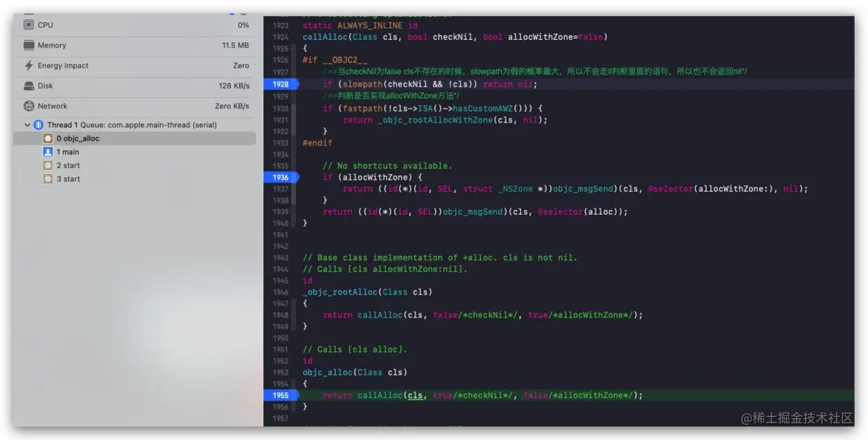Click objc_alloc function name on line 1953
The height and width of the screenshot is (440, 868).
point(328,372)
